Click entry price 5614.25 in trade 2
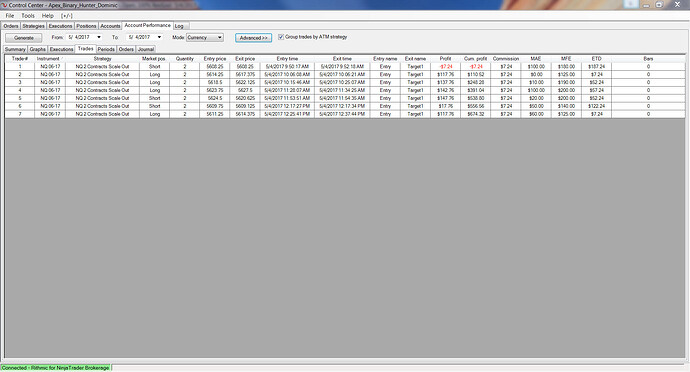 tap(215, 74)
